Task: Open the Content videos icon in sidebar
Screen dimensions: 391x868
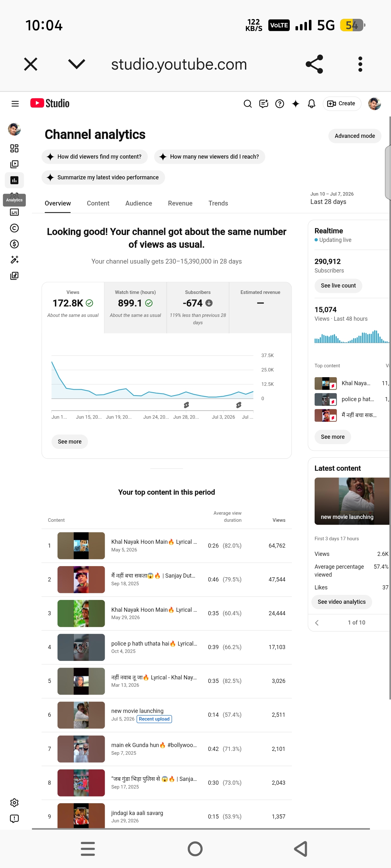Action: (14, 164)
